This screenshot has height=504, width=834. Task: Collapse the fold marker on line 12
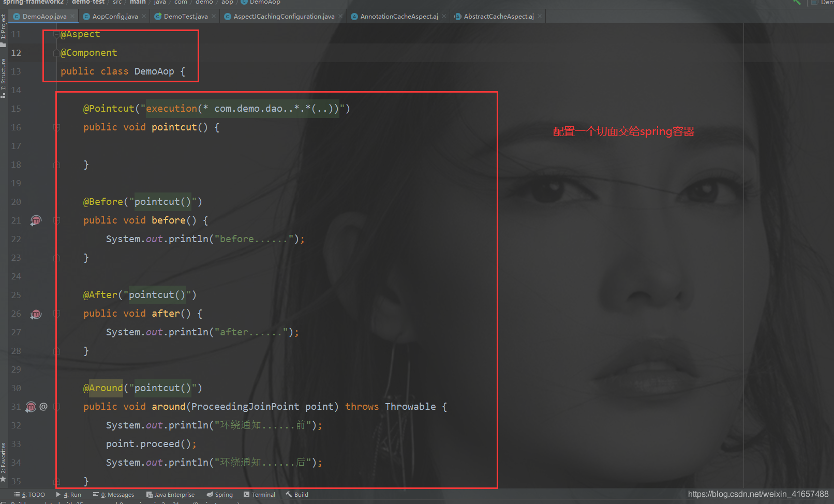56,53
